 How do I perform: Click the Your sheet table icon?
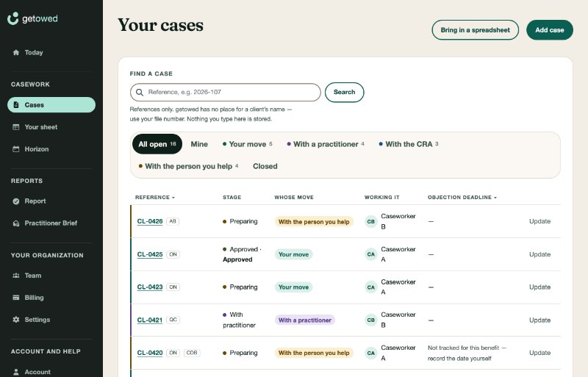click(15, 127)
